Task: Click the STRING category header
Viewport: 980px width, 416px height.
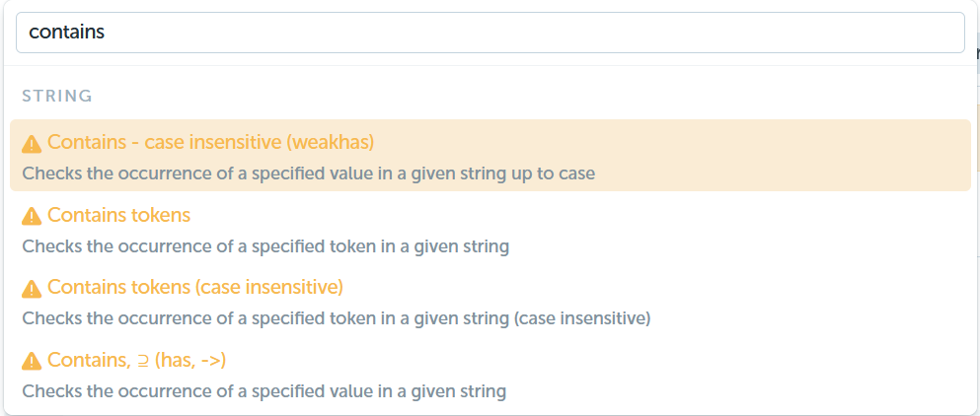Action: [57, 97]
